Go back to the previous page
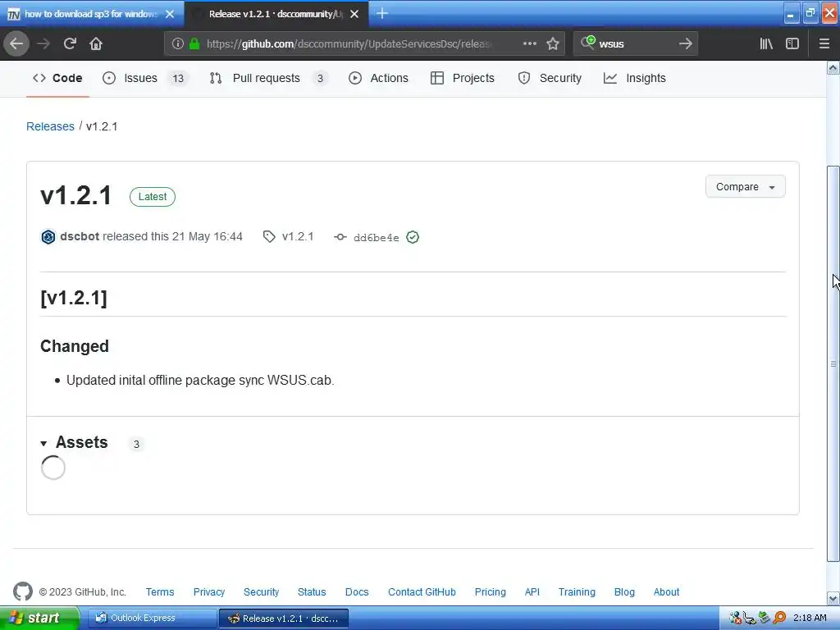Screen dimensions: 840x630 [x=16, y=44]
